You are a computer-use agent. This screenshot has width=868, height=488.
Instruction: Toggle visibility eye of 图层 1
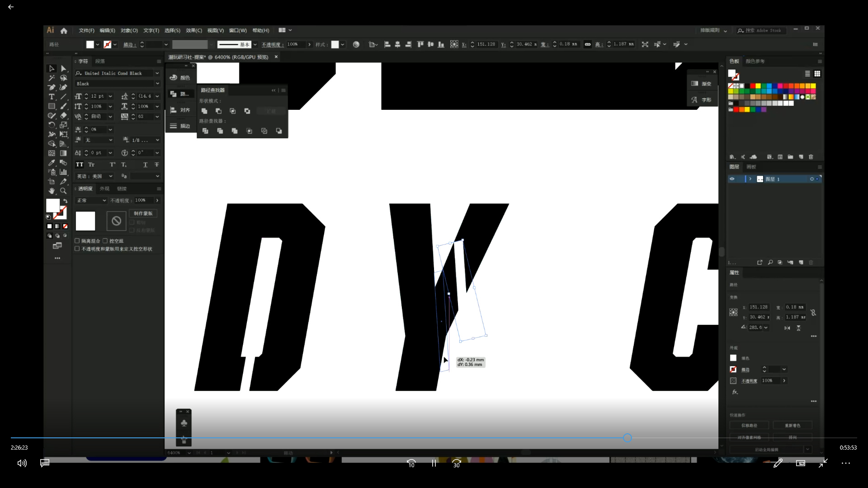pos(732,179)
